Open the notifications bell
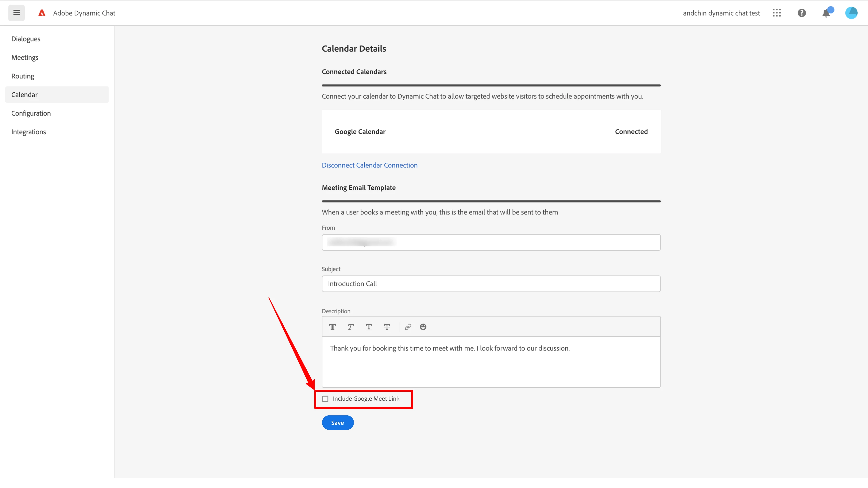 pyautogui.click(x=826, y=13)
